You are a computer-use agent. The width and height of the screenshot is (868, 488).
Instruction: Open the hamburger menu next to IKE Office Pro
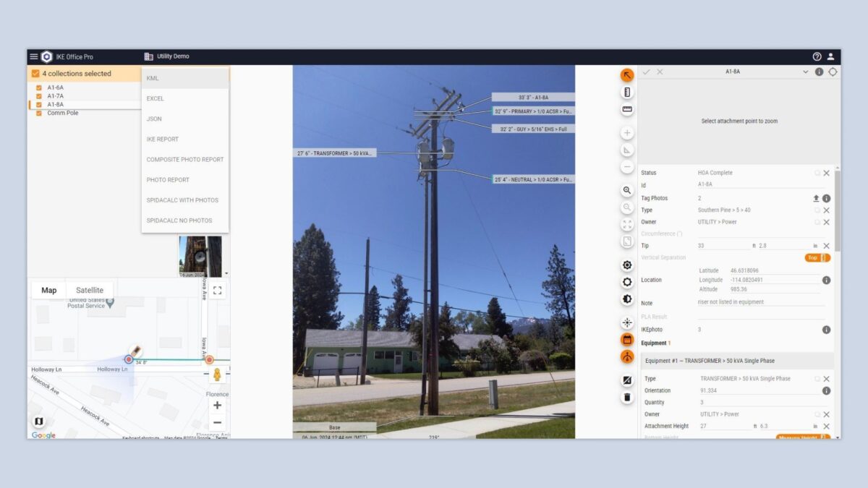tap(33, 56)
